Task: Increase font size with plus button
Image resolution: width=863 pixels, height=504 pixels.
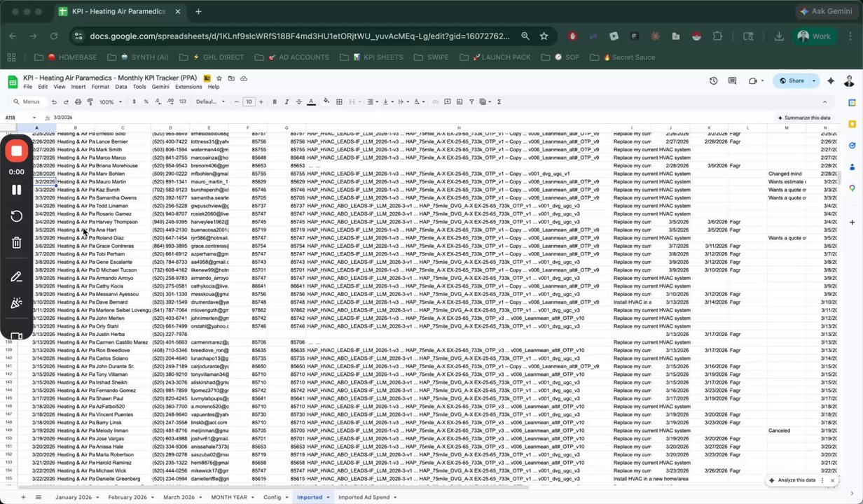Action: pyautogui.click(x=261, y=101)
